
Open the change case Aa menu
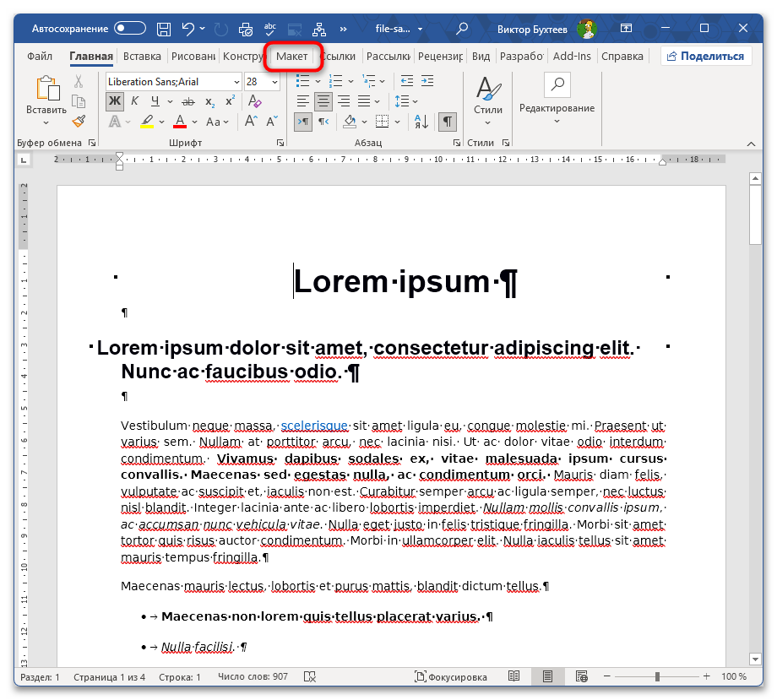point(217,122)
